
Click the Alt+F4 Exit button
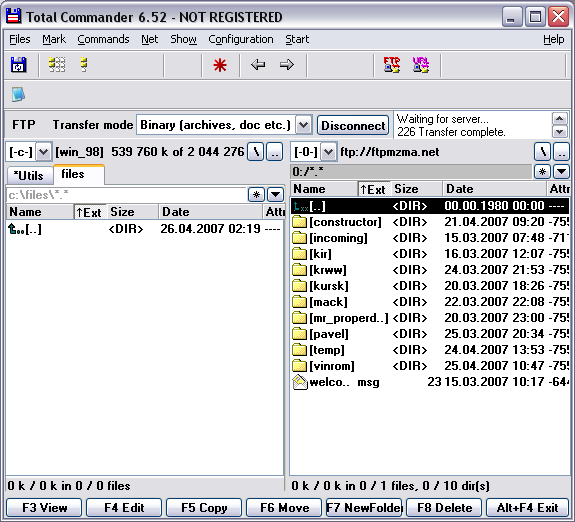click(x=527, y=508)
